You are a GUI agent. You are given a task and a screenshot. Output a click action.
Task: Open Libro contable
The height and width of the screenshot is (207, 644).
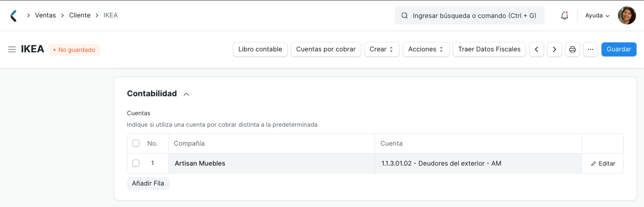click(260, 49)
